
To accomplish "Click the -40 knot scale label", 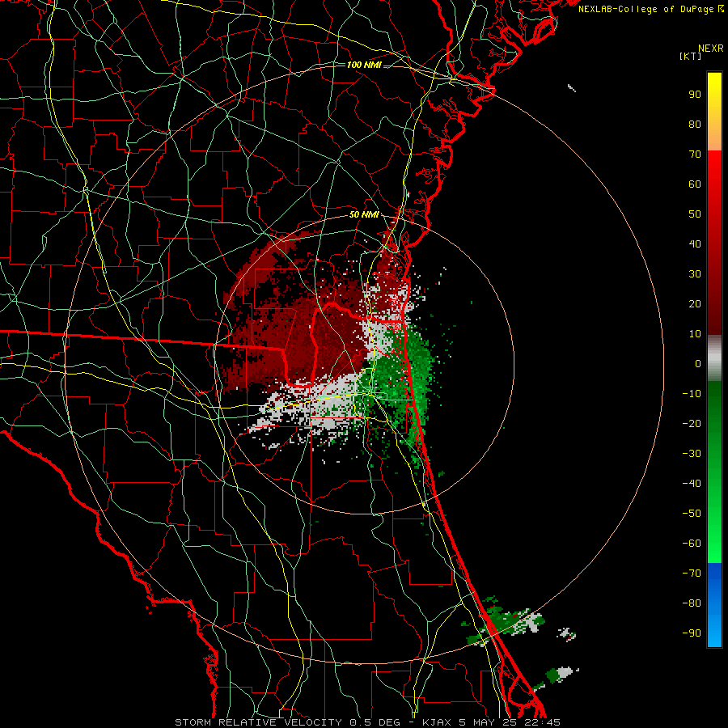I will tap(692, 484).
